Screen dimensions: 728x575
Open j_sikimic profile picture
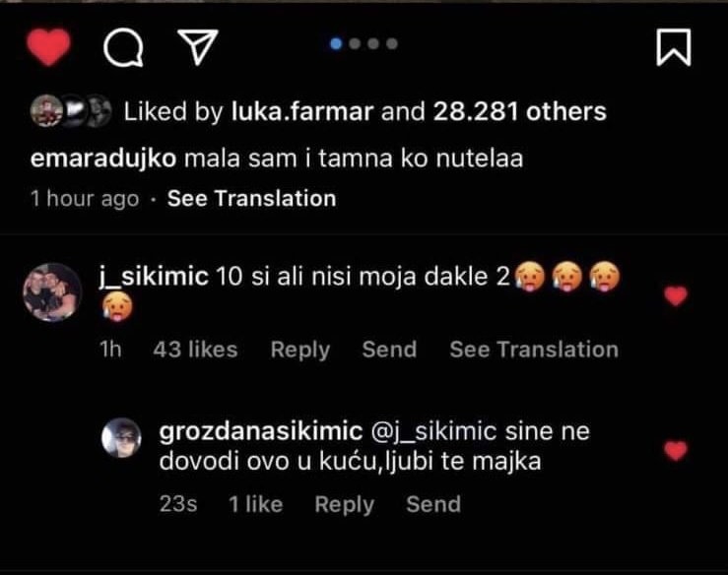pos(52,292)
